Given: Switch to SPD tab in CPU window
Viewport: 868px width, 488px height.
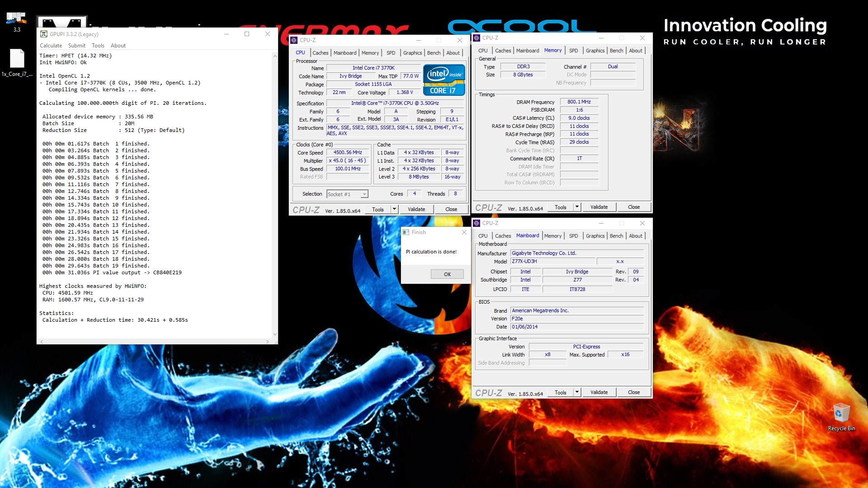Looking at the screenshot, I should 391,53.
